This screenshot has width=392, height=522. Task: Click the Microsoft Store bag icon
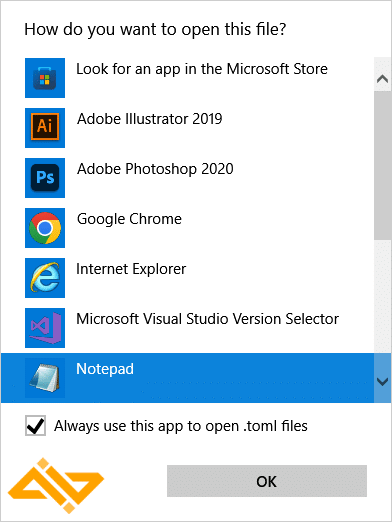[45, 78]
